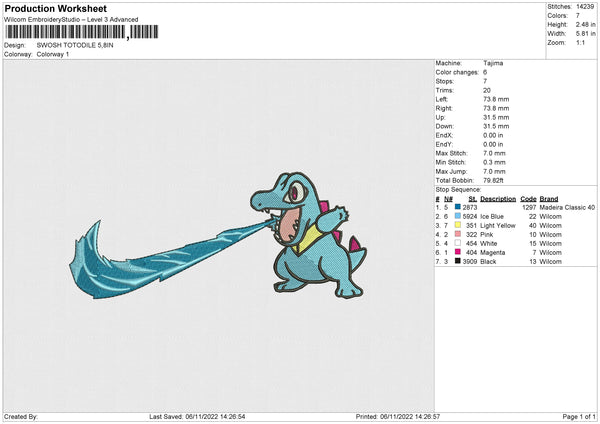This screenshot has height=424, width=600.
Task: Click the Width value 5.81 in
Action: coord(586,34)
